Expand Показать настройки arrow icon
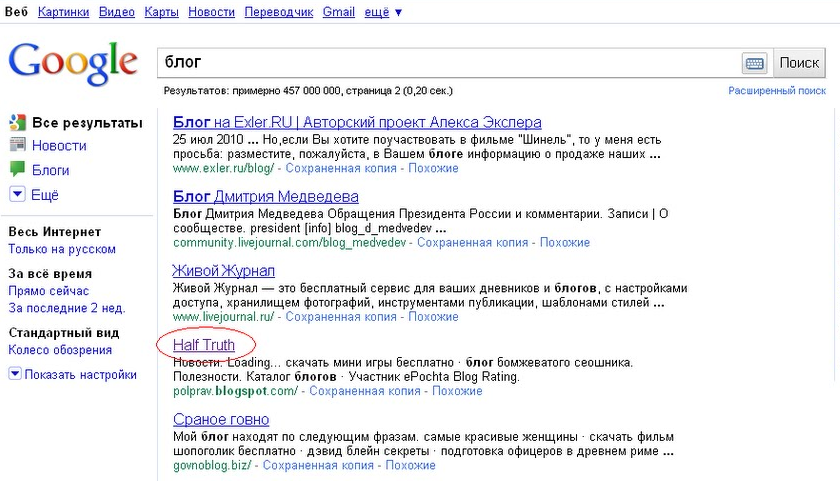The height and width of the screenshot is (481, 840). (x=15, y=373)
